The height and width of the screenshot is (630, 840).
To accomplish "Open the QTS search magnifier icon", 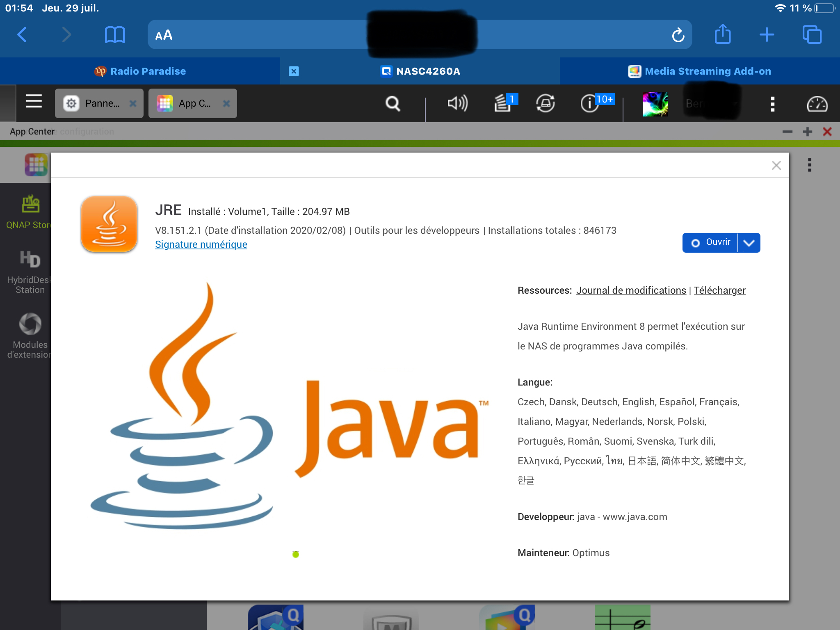I will coord(393,103).
